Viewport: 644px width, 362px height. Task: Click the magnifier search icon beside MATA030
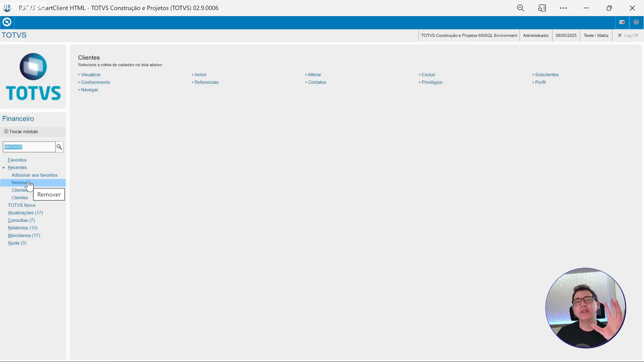(x=59, y=147)
